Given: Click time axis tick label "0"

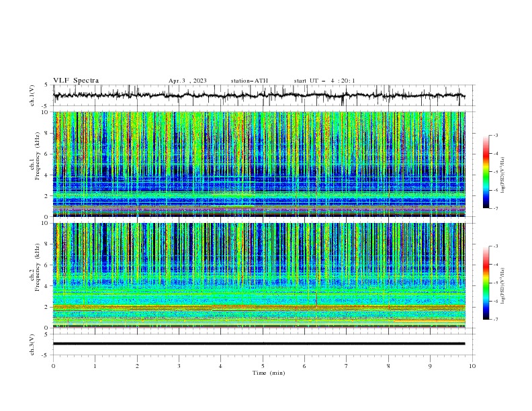Looking at the screenshot, I should pyautogui.click(x=53, y=366).
